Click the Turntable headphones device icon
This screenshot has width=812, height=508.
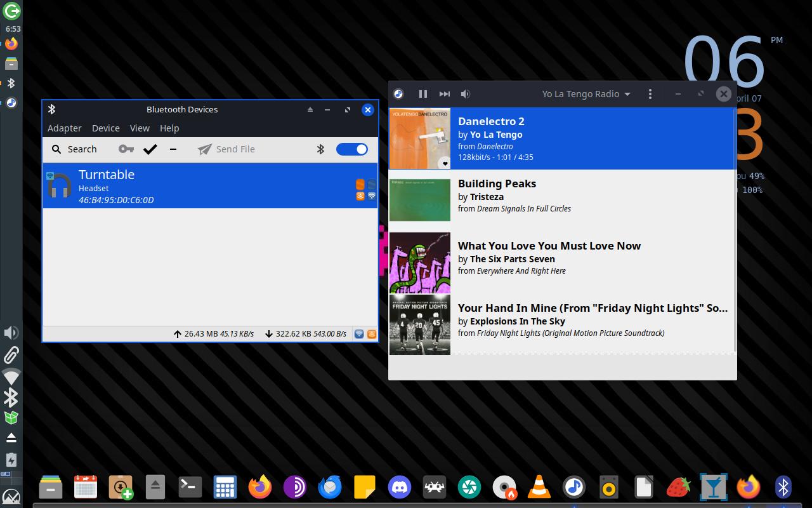pyautogui.click(x=59, y=185)
